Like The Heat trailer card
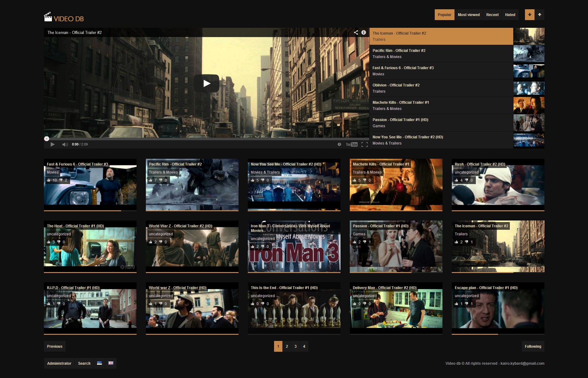588x378 pixels. pos(49,242)
